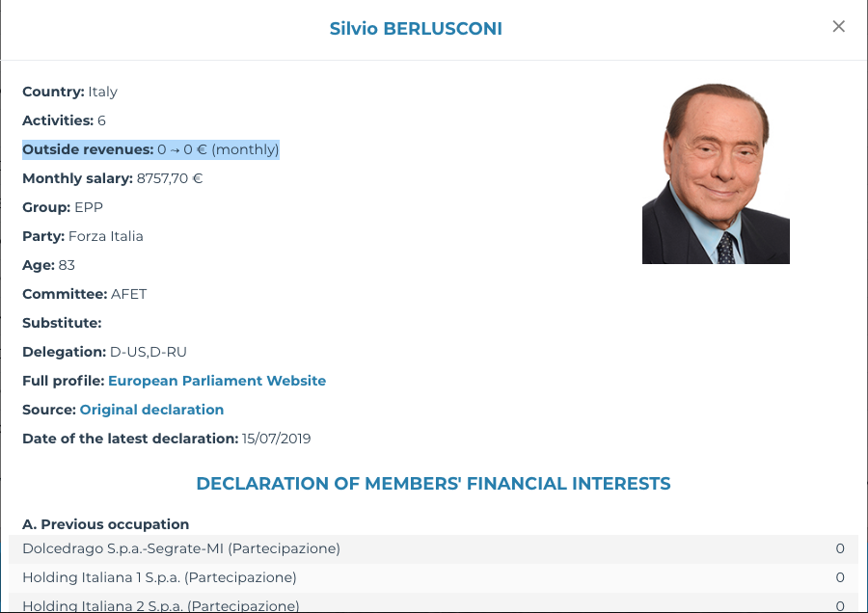868x613 pixels.
Task: Open the Original declaration source link
Action: (x=151, y=410)
